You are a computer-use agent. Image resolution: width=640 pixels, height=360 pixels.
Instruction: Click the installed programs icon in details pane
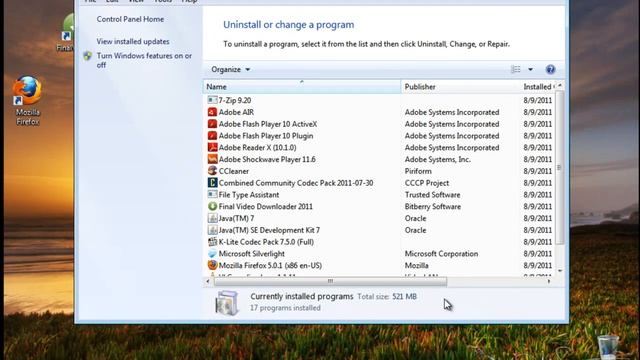[x=227, y=303]
